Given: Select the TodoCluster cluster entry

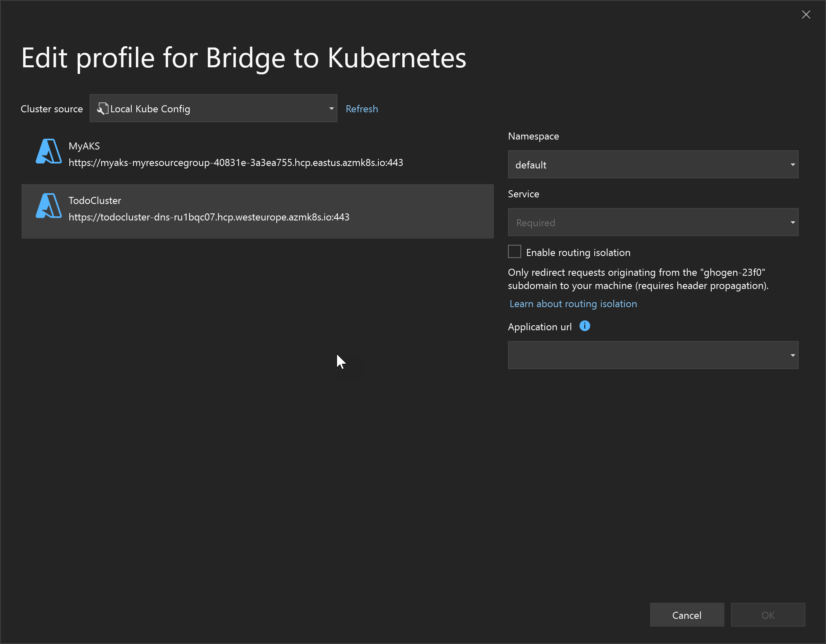Looking at the screenshot, I should [x=257, y=208].
